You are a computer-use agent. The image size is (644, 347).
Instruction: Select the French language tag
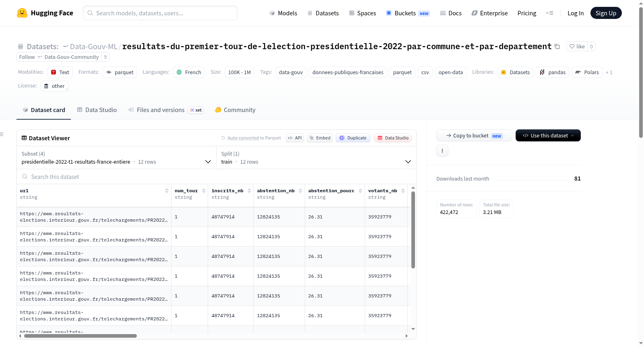pos(189,72)
